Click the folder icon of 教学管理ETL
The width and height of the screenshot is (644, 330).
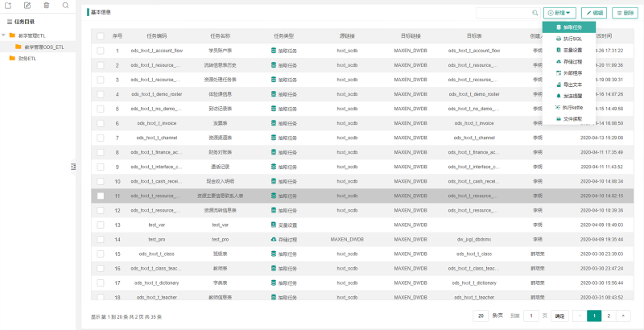tap(12, 35)
